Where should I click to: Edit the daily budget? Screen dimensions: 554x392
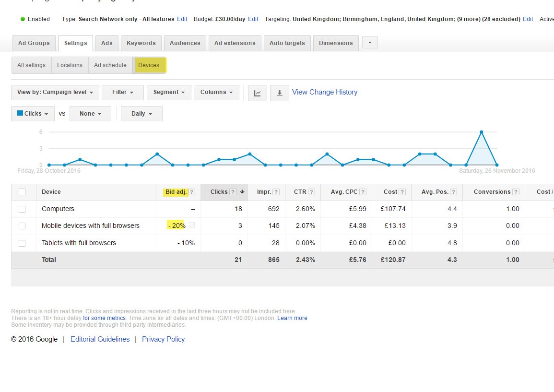pos(253,19)
